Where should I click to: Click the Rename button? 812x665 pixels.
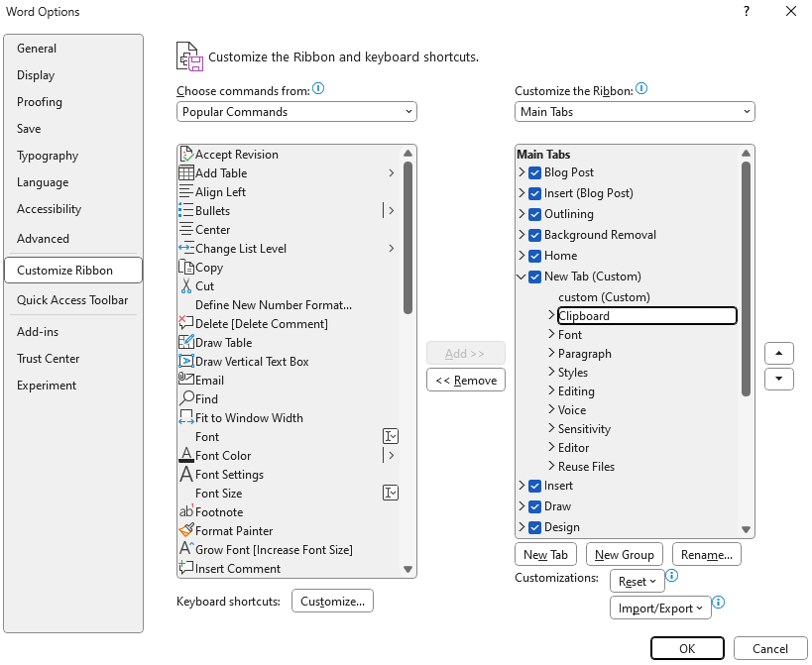coord(706,555)
